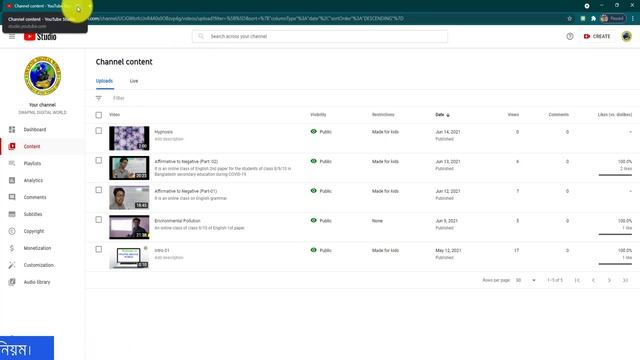Click the likes bar for Affirmative Part-02
The width and height of the screenshot is (640, 360).
pyautogui.click(x=615, y=175)
